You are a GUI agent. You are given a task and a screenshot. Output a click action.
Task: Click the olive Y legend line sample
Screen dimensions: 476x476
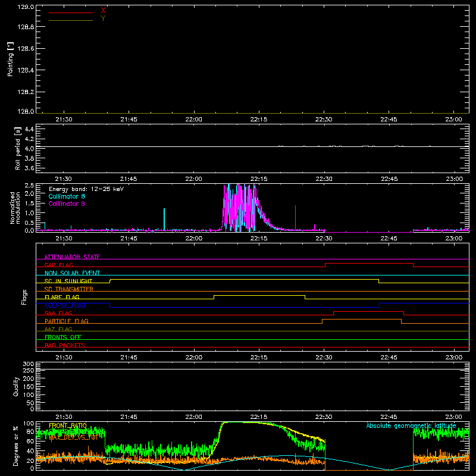70,20
